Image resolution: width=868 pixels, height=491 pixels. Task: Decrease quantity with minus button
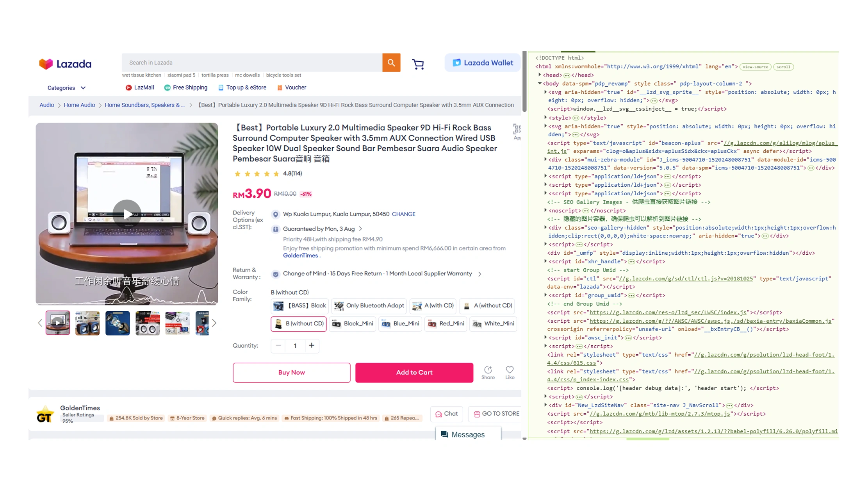click(278, 345)
